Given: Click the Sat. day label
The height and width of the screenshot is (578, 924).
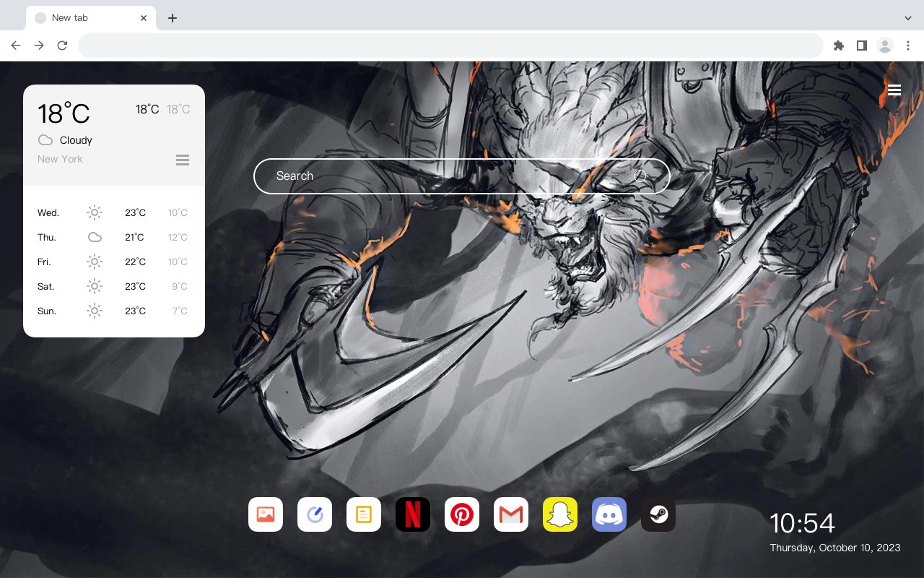Looking at the screenshot, I should 46,286.
